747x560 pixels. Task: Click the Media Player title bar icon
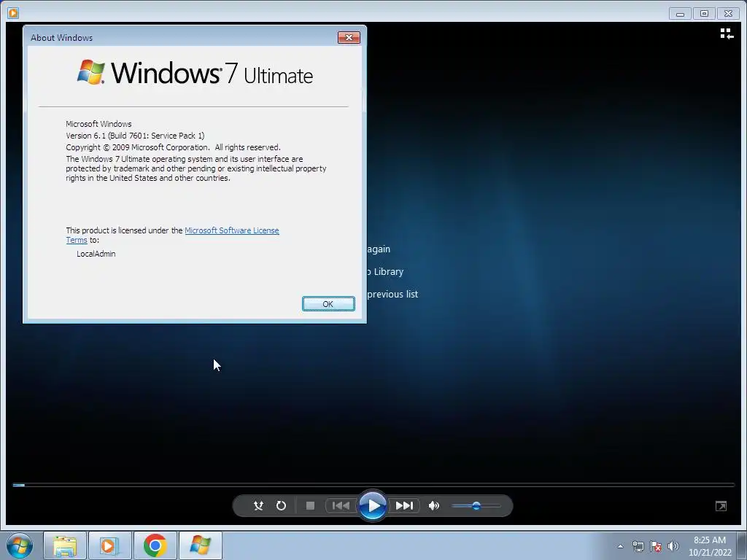13,13
